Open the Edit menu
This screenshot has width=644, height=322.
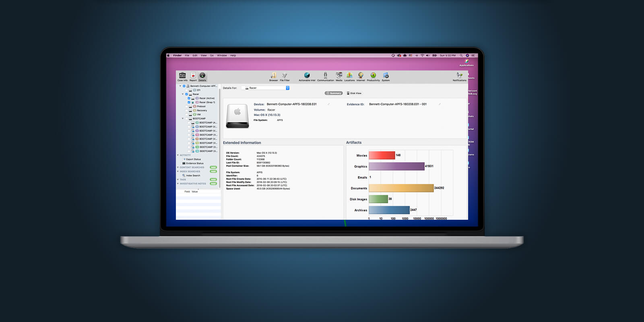click(x=195, y=56)
